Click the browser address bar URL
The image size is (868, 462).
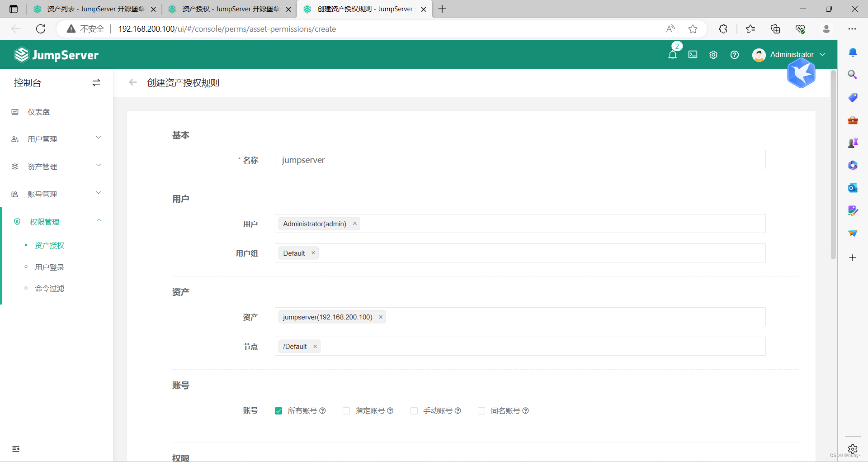tap(227, 29)
